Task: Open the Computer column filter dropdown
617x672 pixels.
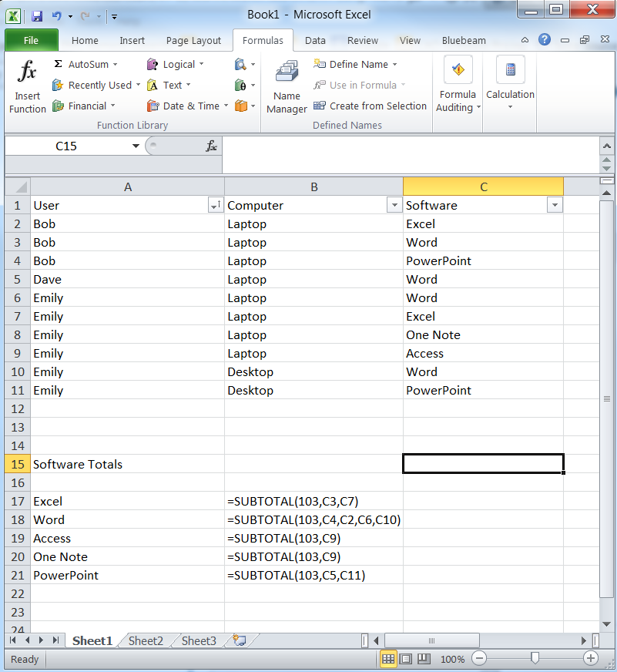Action: pyautogui.click(x=394, y=205)
